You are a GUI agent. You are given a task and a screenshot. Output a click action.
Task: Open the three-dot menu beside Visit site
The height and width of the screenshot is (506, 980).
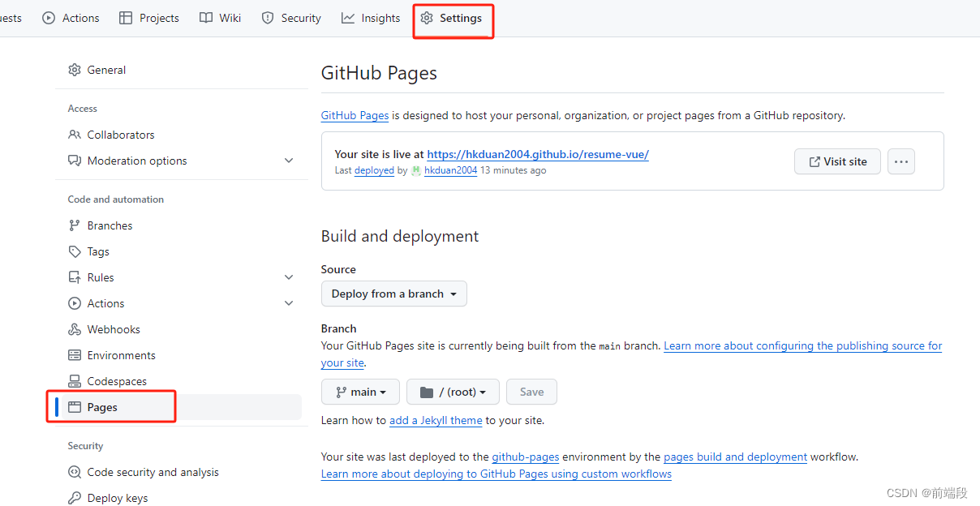click(901, 161)
